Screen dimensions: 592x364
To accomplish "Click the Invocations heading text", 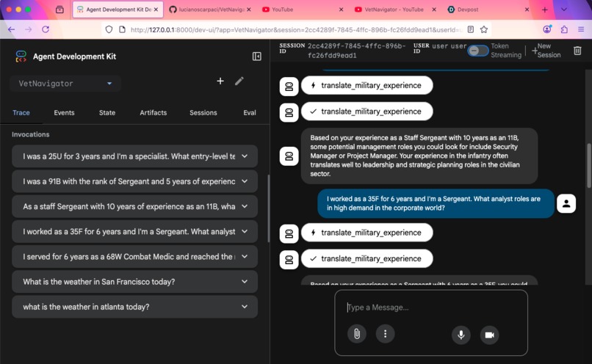I will point(31,134).
